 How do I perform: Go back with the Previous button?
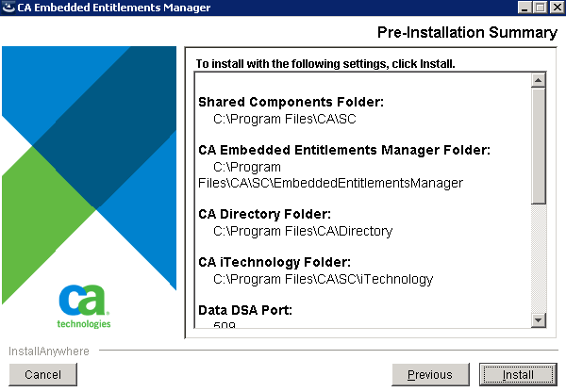(429, 374)
